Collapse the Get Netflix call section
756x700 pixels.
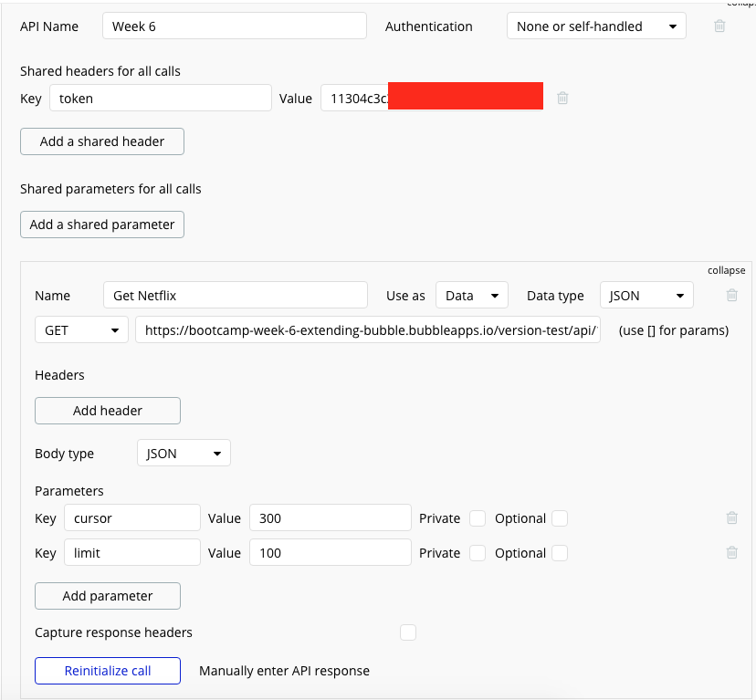pos(726,270)
